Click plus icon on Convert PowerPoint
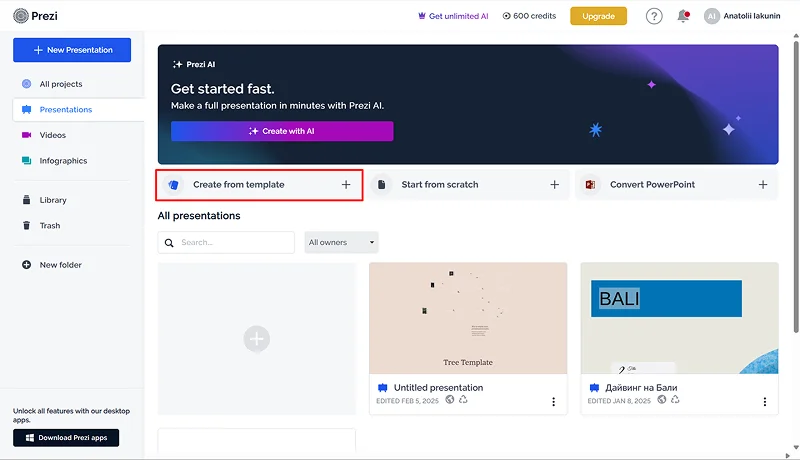This screenshot has width=800, height=460. click(763, 185)
